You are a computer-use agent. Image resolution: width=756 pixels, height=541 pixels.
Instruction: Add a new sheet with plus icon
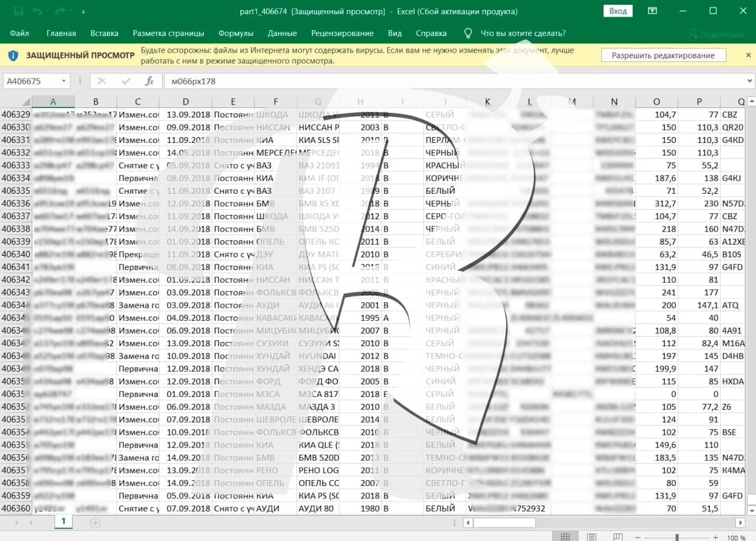point(95,523)
